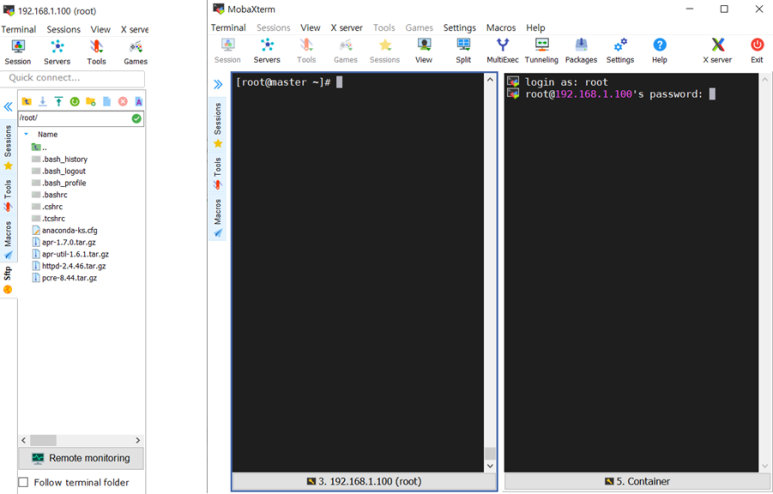Click the Games icon in the left window toolbar

pyautogui.click(x=135, y=52)
